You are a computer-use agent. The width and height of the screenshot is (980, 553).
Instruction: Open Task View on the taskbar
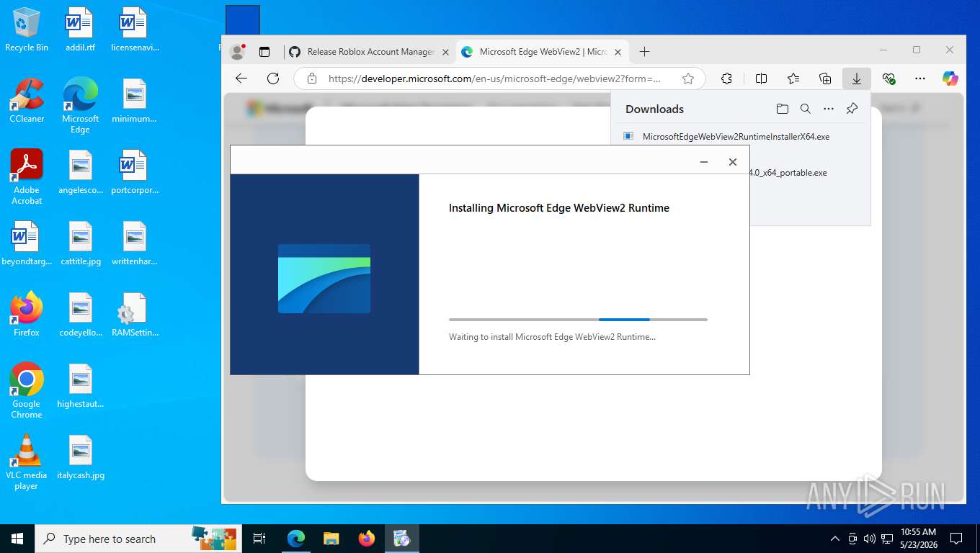point(259,539)
